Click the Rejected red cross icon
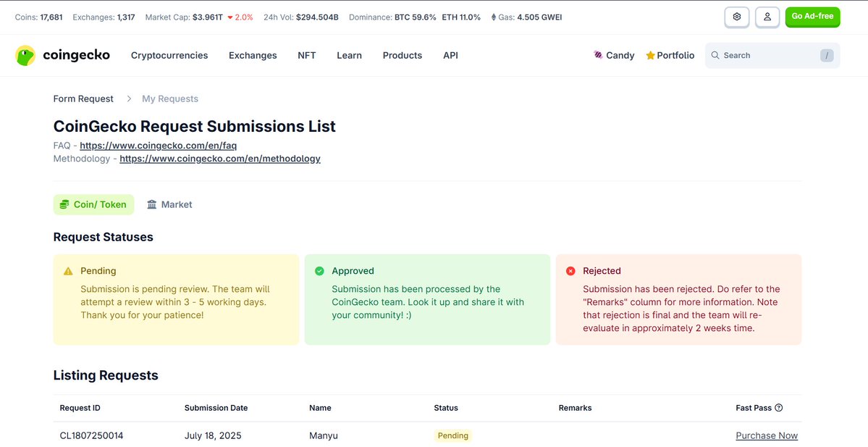Viewport: 868px width, 447px height. point(570,271)
